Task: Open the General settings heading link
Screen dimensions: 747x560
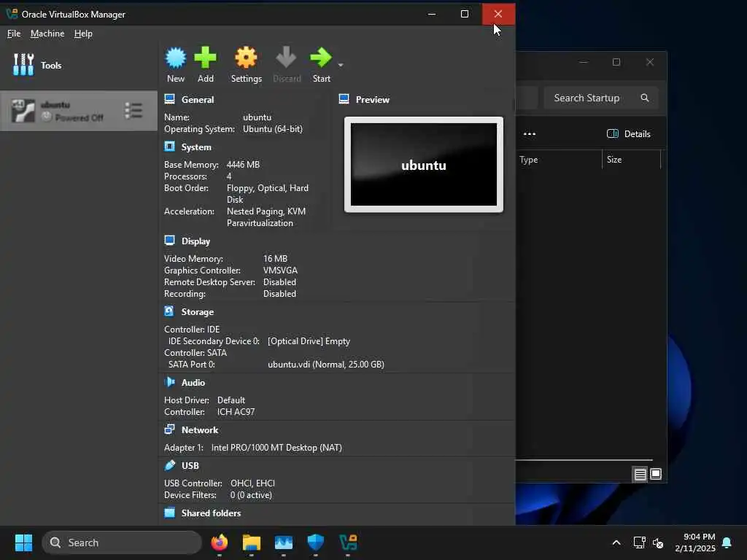Action: click(197, 99)
